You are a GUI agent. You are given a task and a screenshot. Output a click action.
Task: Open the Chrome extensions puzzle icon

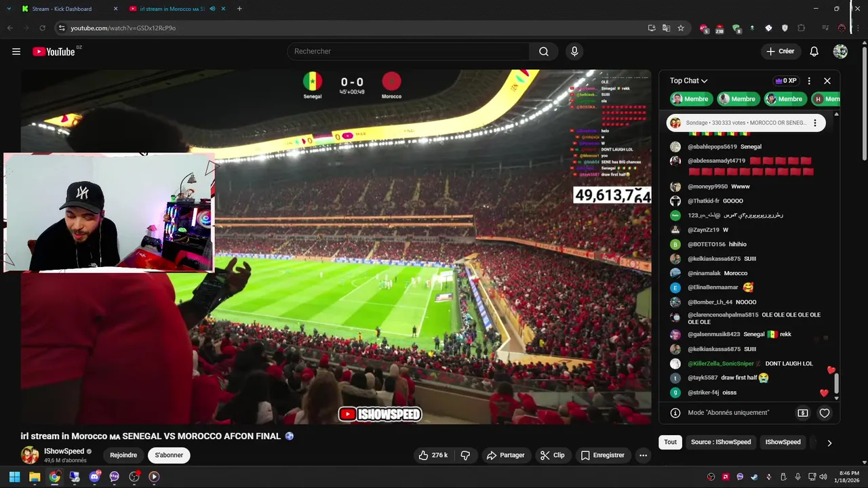(x=802, y=28)
